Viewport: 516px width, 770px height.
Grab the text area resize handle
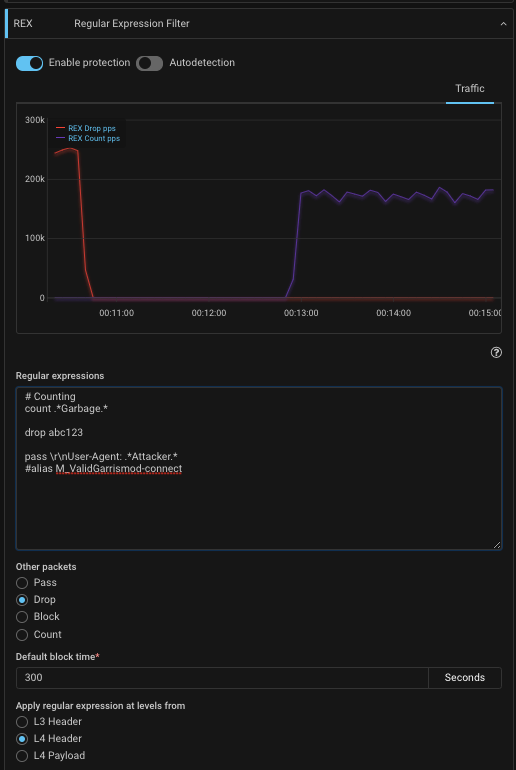[x=497, y=545]
